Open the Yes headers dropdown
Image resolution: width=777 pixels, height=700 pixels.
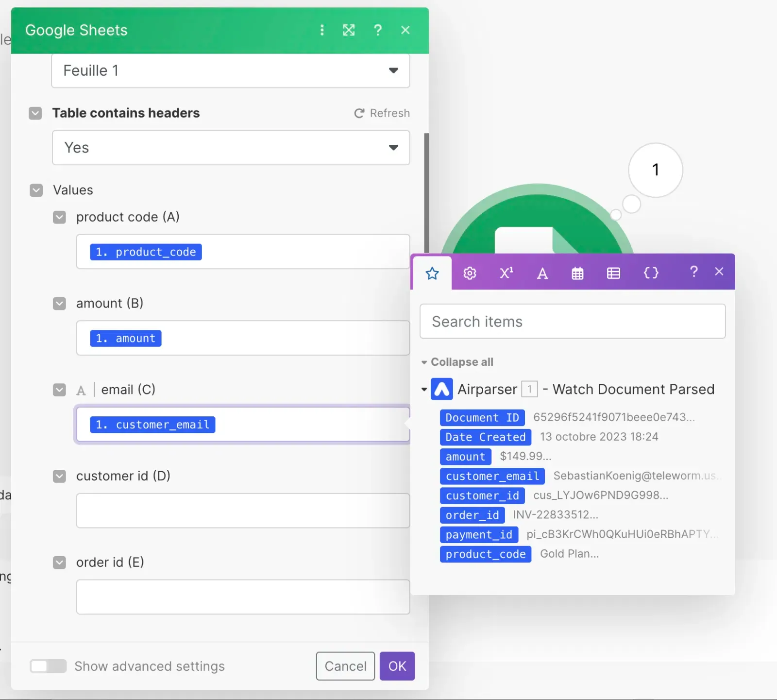pyautogui.click(x=231, y=148)
